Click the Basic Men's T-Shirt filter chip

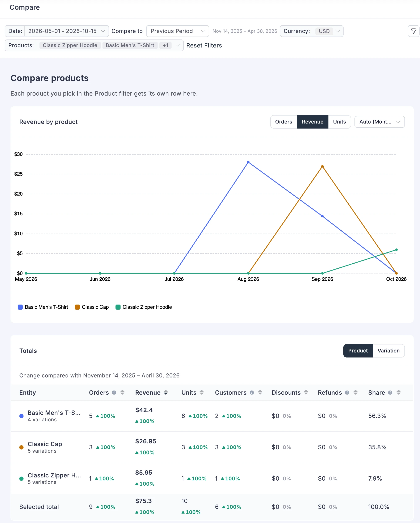click(x=130, y=45)
